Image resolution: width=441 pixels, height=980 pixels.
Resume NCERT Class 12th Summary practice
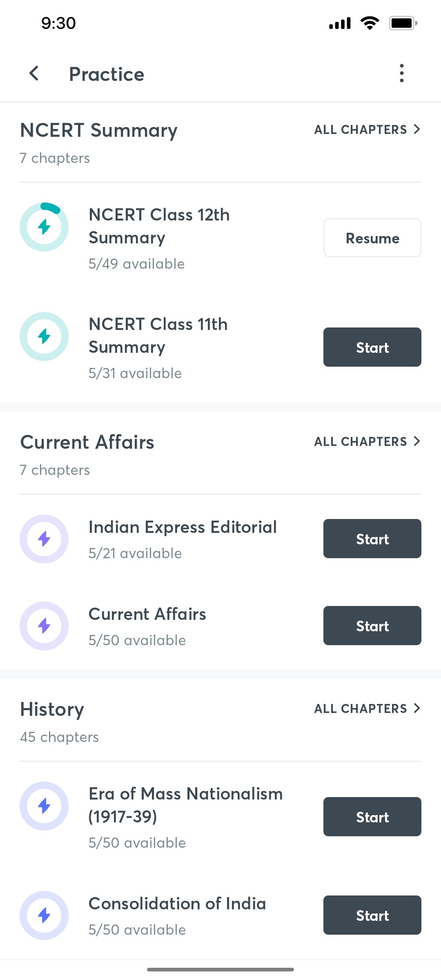click(372, 238)
